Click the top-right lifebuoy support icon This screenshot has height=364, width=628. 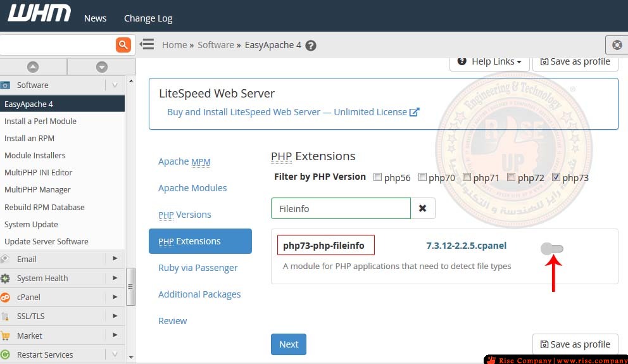tap(617, 45)
